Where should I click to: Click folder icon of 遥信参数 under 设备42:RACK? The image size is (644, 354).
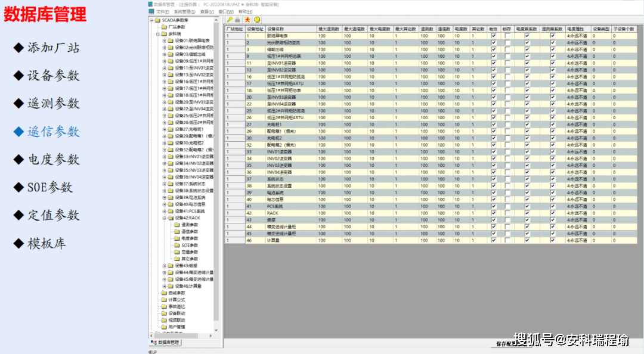[x=178, y=232]
